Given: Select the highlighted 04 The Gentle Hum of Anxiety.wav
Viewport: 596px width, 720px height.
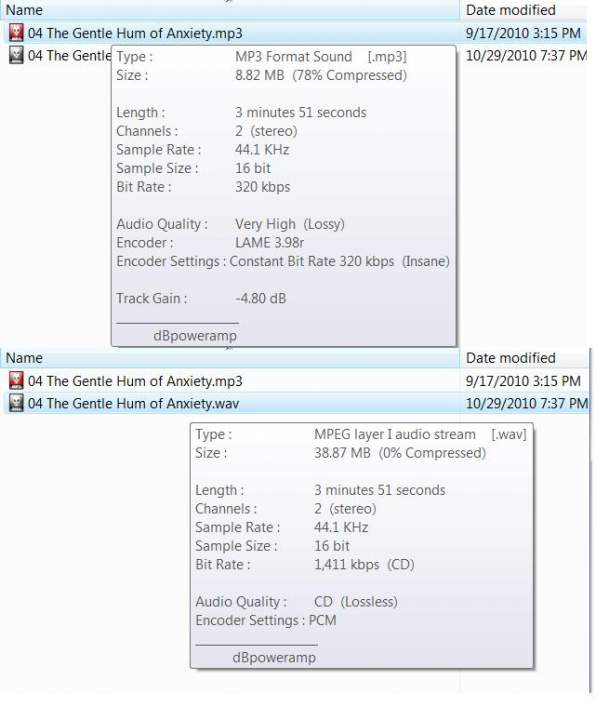Looking at the screenshot, I should (133, 403).
